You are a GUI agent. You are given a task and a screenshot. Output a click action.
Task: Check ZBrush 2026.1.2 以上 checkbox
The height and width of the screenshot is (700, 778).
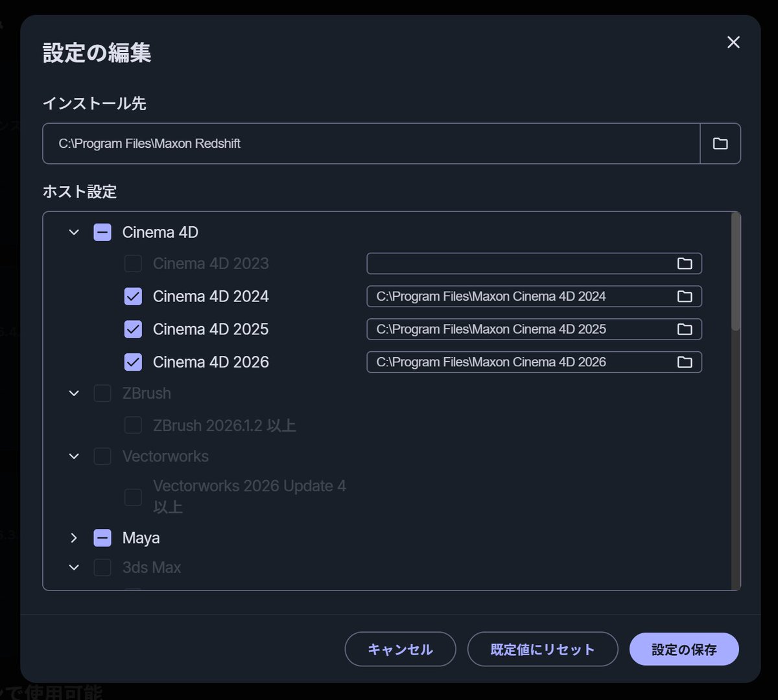pyautogui.click(x=133, y=425)
